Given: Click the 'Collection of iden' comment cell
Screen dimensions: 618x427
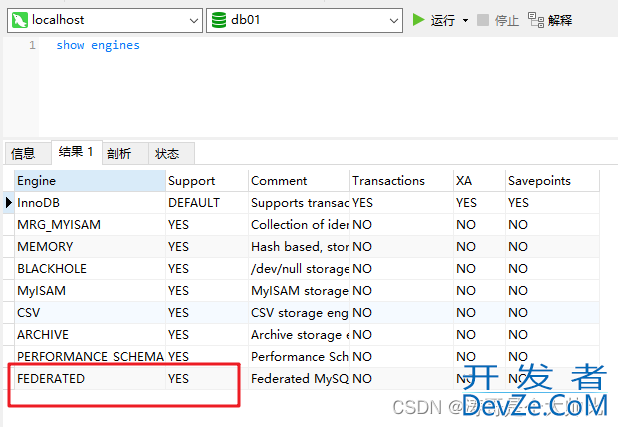Looking at the screenshot, I should tap(299, 225).
